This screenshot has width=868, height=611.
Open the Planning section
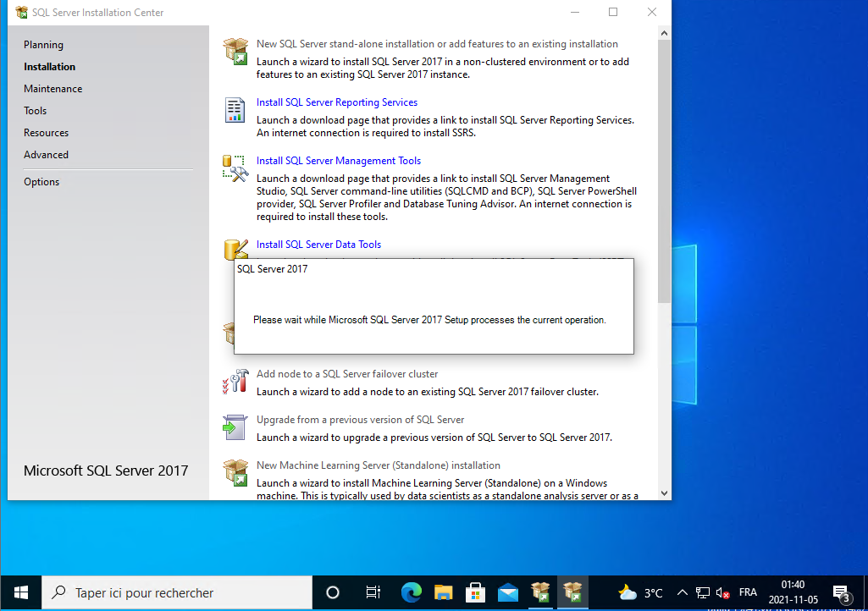pos(43,45)
